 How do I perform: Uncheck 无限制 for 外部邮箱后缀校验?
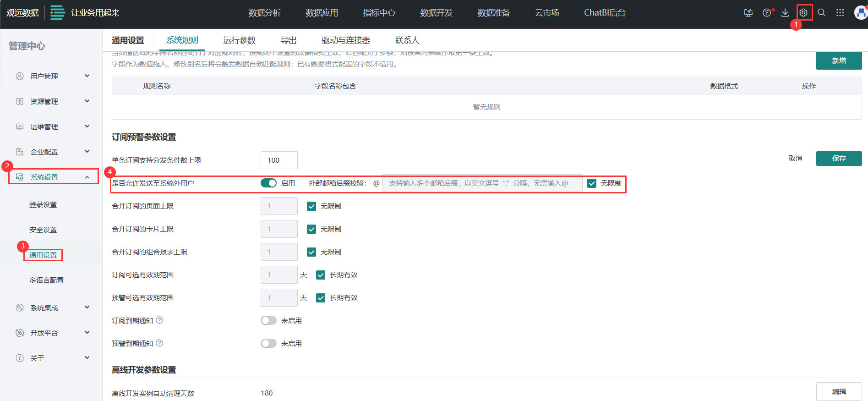tap(592, 183)
